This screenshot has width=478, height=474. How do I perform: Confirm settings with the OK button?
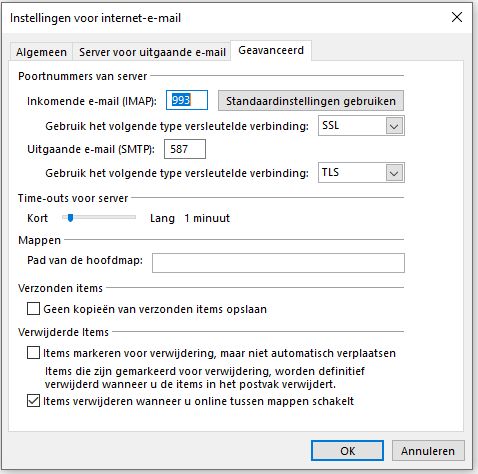347,451
